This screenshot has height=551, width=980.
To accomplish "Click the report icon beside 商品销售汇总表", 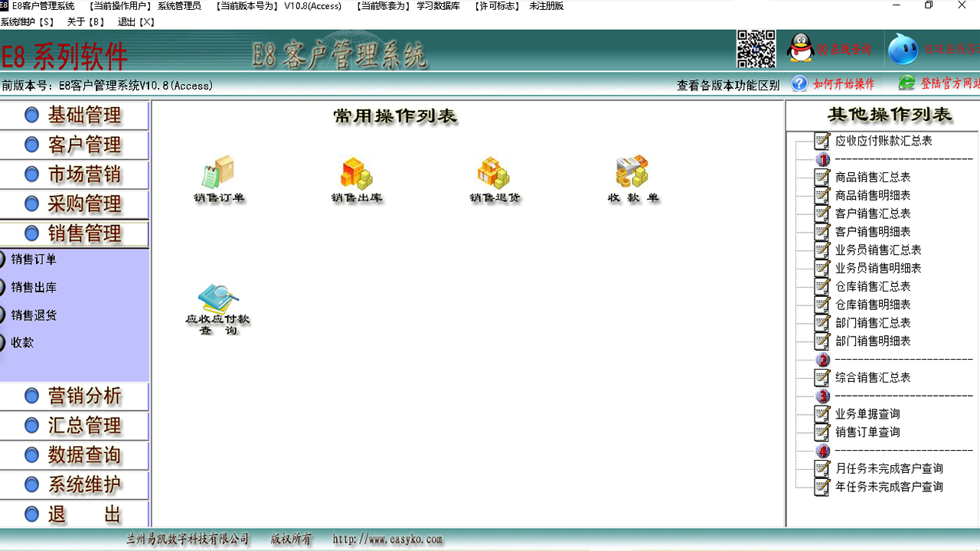I will (822, 177).
